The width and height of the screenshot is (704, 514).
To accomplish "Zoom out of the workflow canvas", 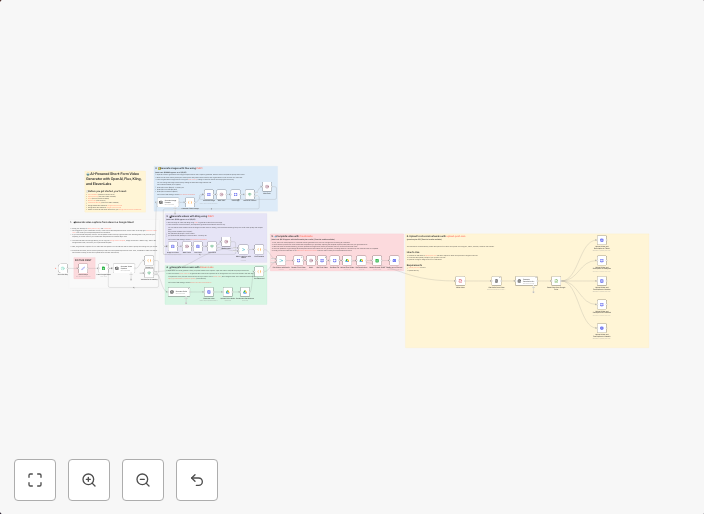I will point(143,480).
